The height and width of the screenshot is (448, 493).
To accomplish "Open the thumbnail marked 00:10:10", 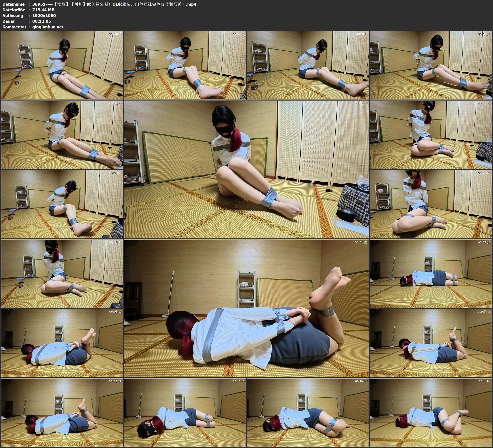I will point(185,412).
